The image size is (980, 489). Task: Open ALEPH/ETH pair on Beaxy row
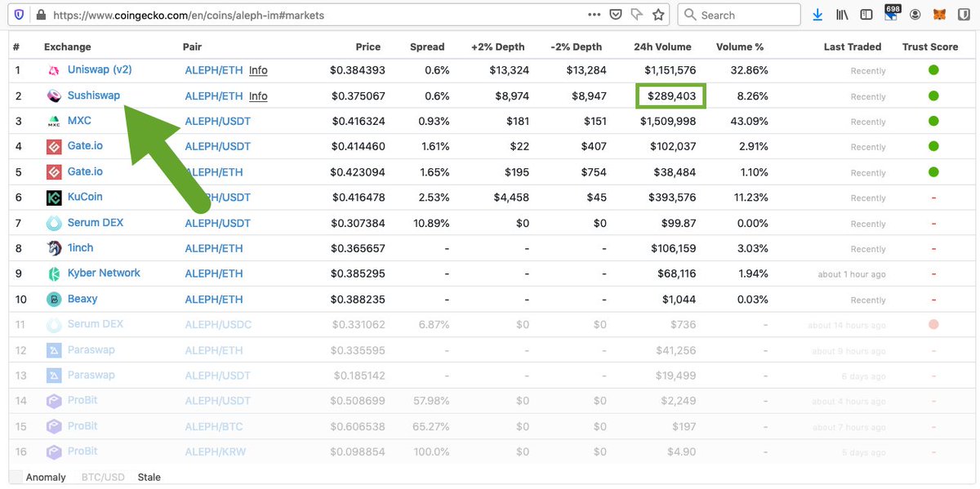214,299
